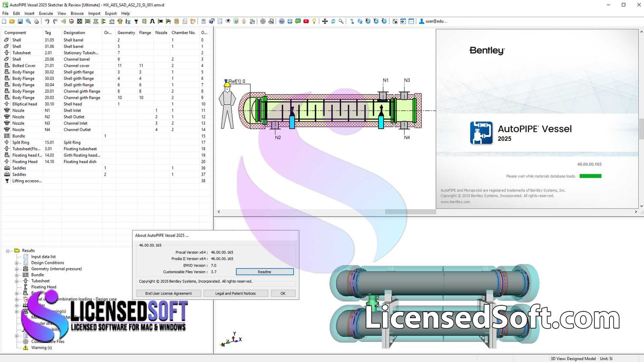Expand the Tubesheet results node
This screenshot has height=362, width=644.
point(17,281)
